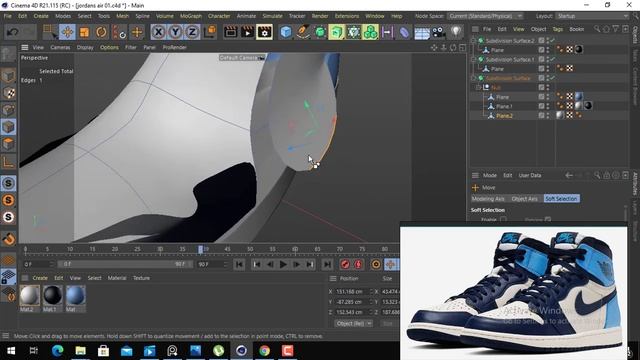This screenshot has width=640, height=360.
Task: Collapse the Subdivision Surface.2 tree item
Action: click(x=474, y=40)
